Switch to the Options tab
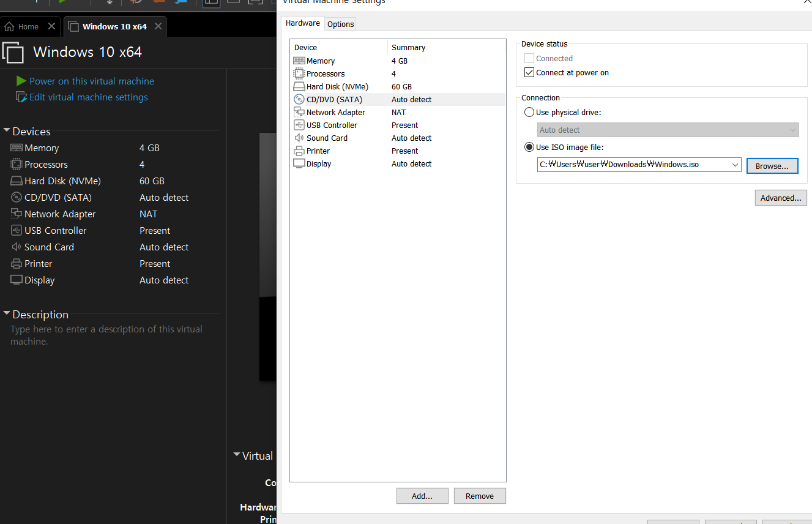Screen dimensions: 812x524 click(x=340, y=24)
